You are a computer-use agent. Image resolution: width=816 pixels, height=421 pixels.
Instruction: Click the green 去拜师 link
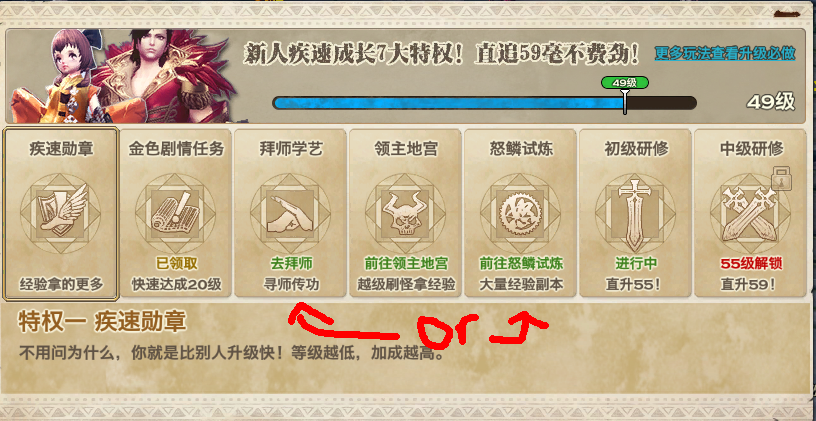pyautogui.click(x=291, y=263)
